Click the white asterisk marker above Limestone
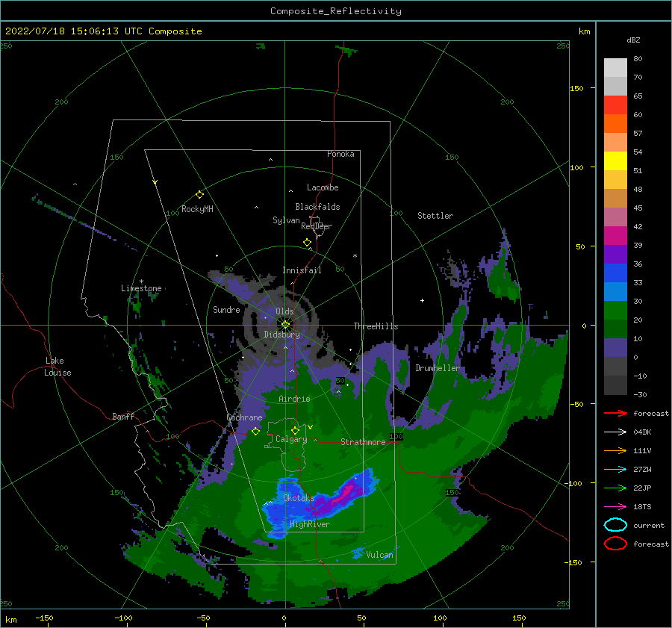 pos(141,282)
